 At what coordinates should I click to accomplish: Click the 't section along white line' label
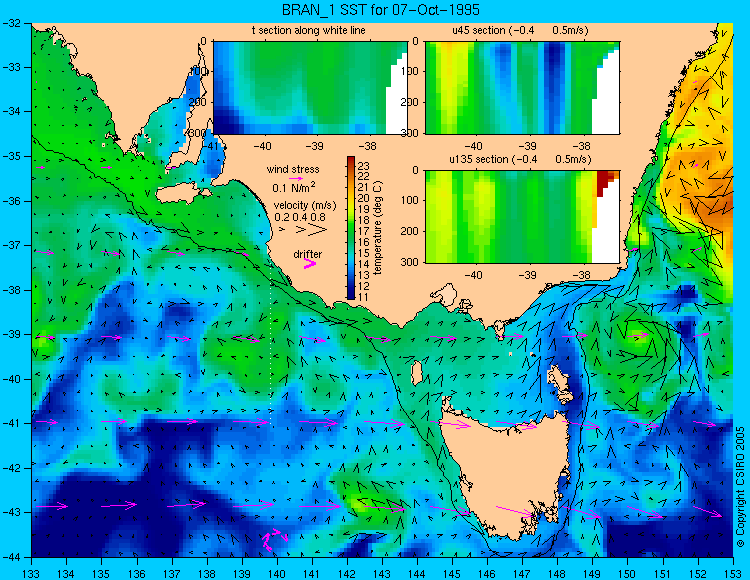coord(309,31)
